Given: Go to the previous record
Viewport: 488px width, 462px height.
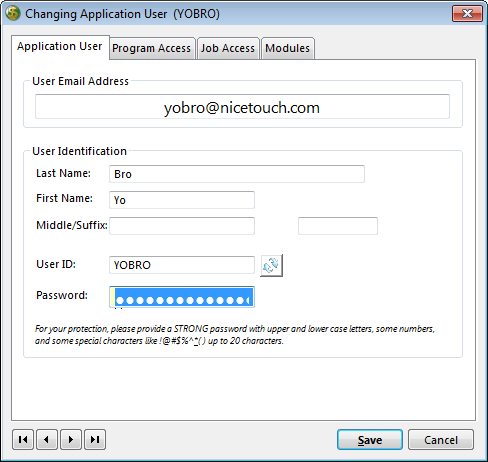Looking at the screenshot, I should [x=47, y=440].
